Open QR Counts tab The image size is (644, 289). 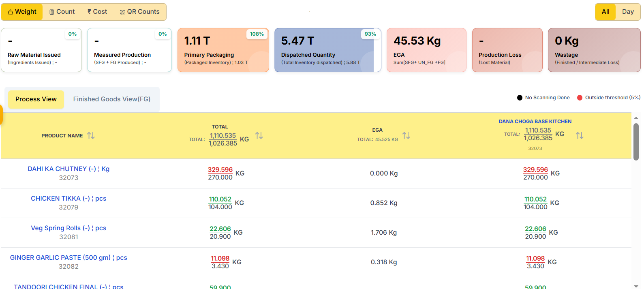click(140, 12)
